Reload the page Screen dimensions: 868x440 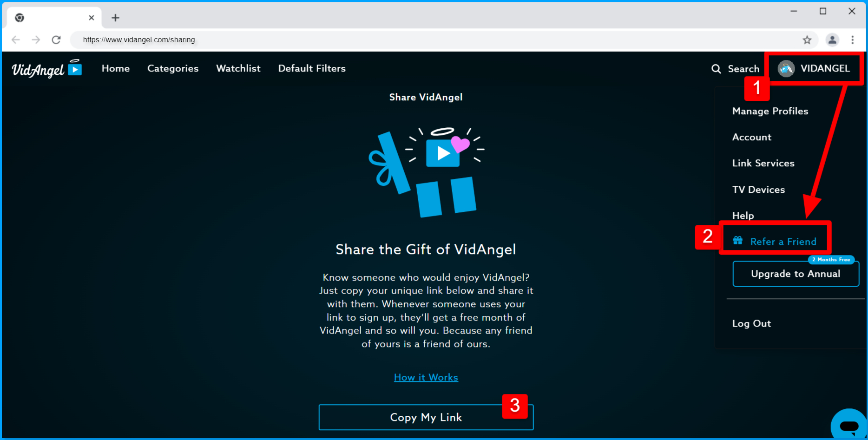[x=56, y=40]
